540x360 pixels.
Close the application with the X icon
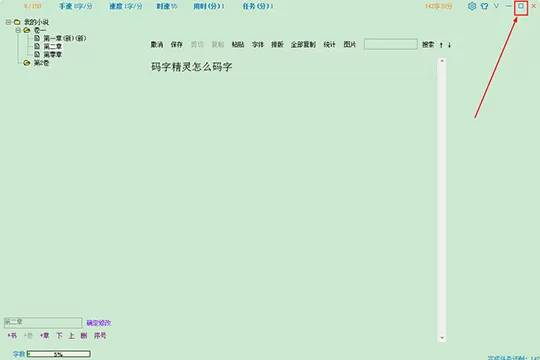pos(533,6)
